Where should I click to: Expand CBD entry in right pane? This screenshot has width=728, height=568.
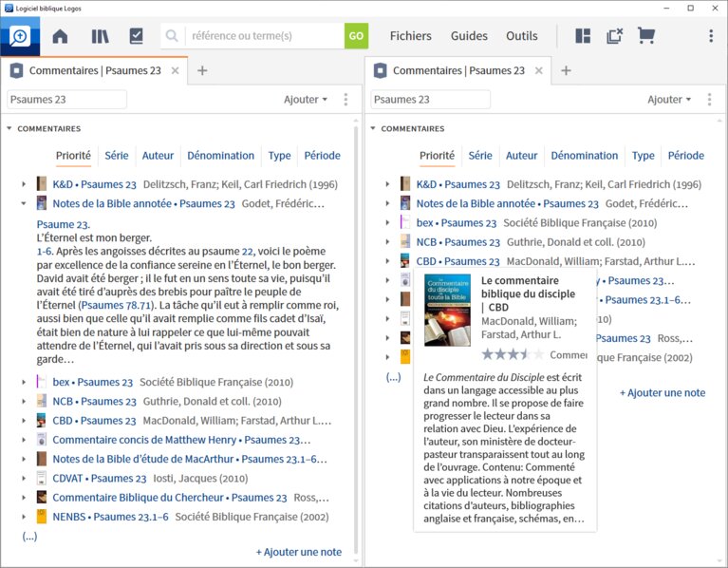tap(387, 261)
